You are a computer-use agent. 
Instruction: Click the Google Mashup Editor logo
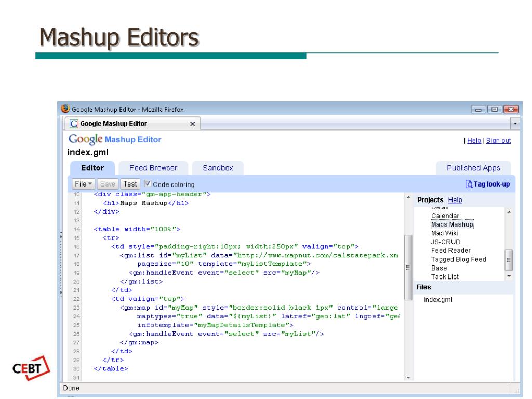(x=115, y=139)
